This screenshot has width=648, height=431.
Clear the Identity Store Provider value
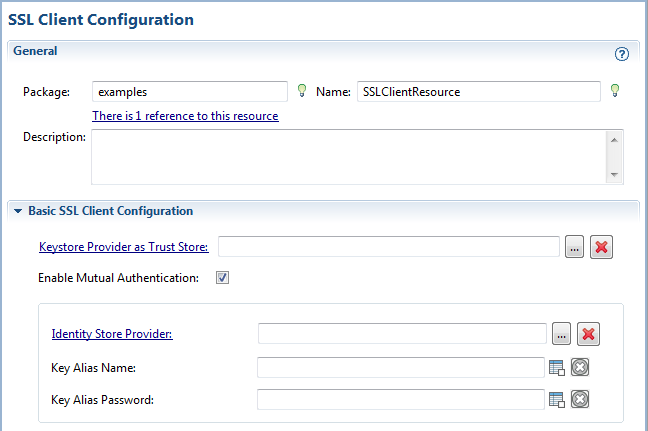point(588,334)
